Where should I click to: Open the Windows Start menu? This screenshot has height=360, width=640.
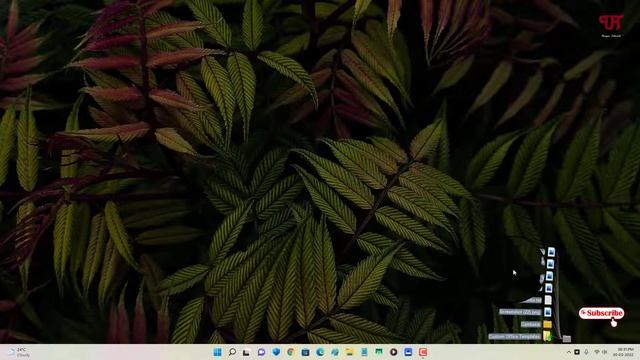coord(218,352)
